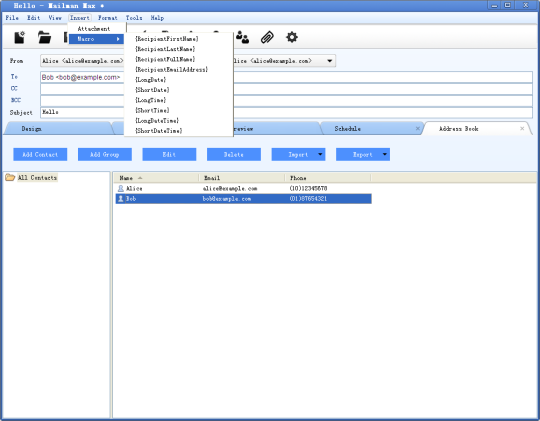Sort contacts by Email column
540x421 pixels.
click(242, 178)
